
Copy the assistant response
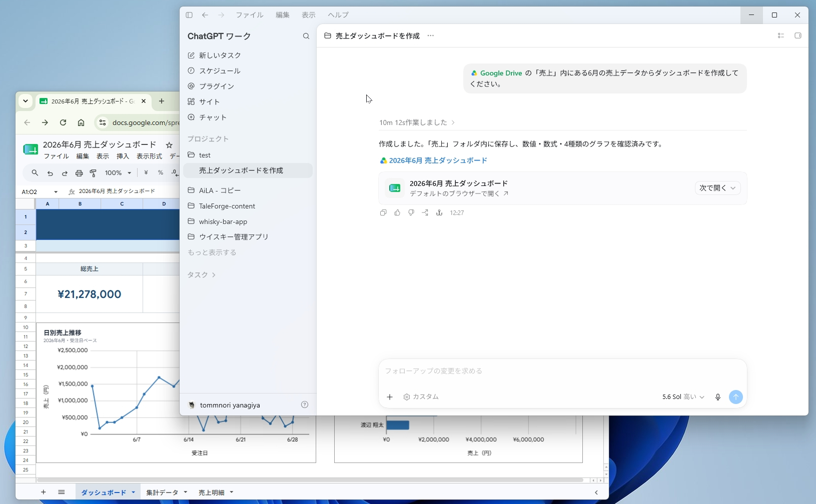click(x=383, y=212)
